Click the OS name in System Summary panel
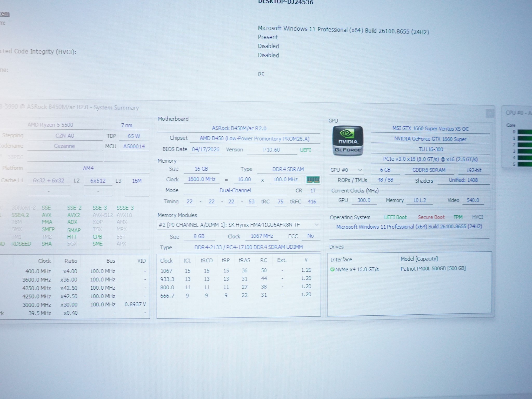Image resolution: width=532 pixels, height=399 pixels. tap(409, 227)
